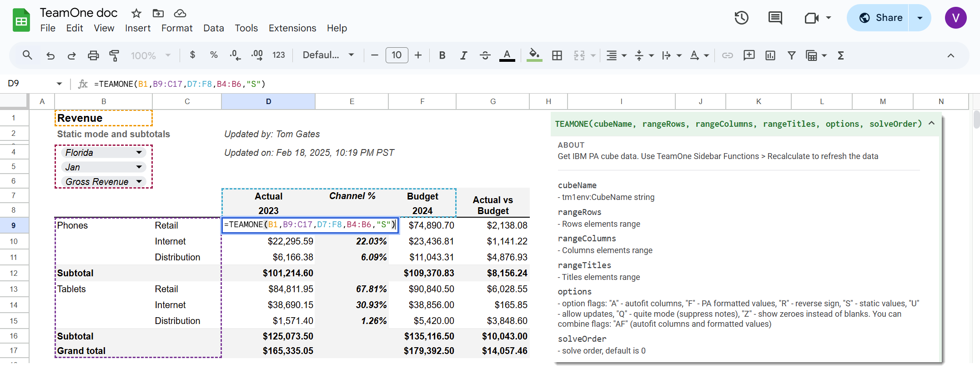The width and height of the screenshot is (980, 369).
Task: Click the font size input field
Action: point(397,55)
